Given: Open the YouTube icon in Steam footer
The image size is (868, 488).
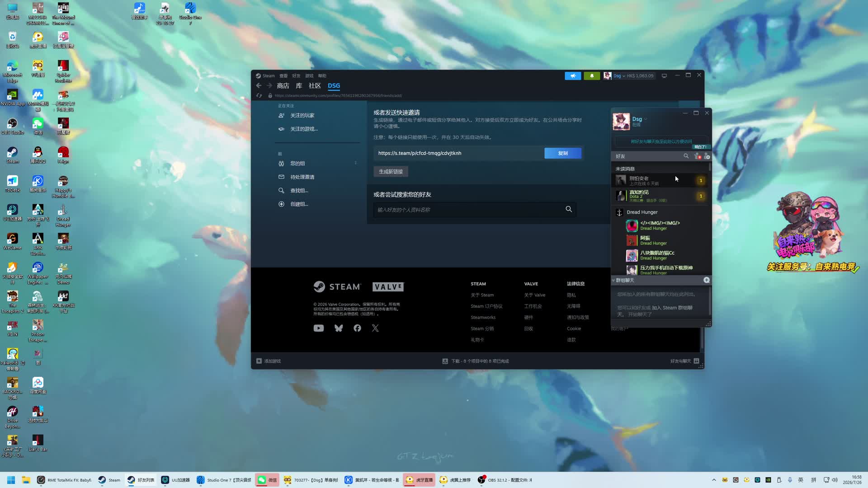Looking at the screenshot, I should tap(319, 328).
